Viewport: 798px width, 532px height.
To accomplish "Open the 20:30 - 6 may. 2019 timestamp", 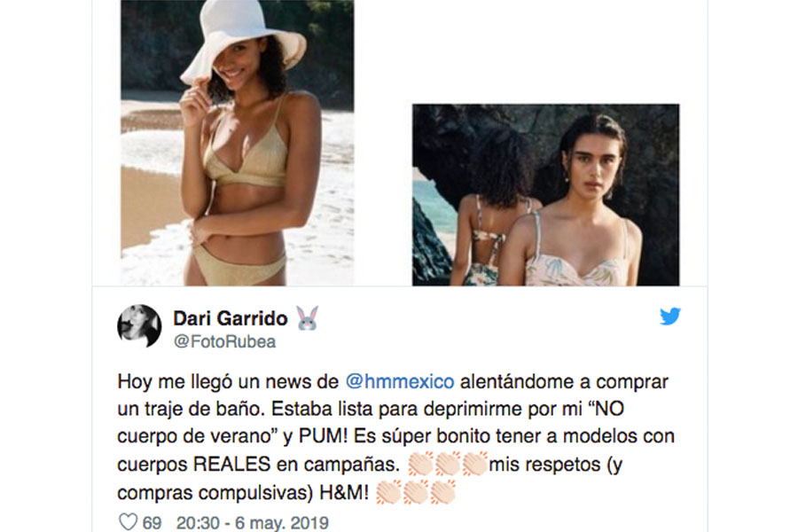I will [253, 523].
